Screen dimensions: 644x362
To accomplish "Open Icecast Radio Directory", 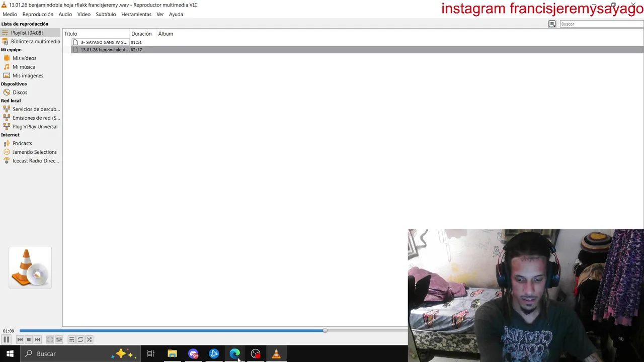I will [30, 161].
